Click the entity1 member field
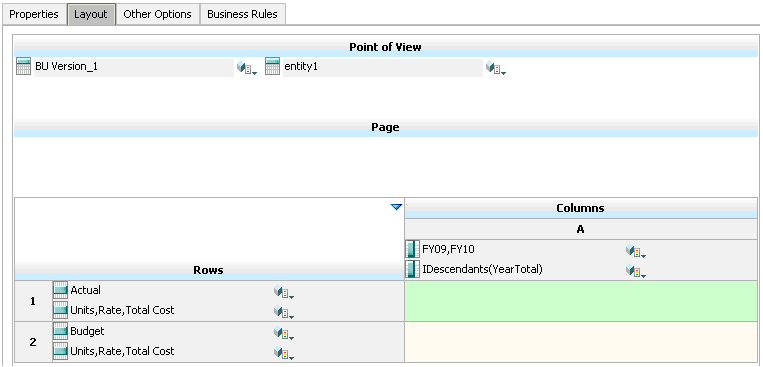 382,67
